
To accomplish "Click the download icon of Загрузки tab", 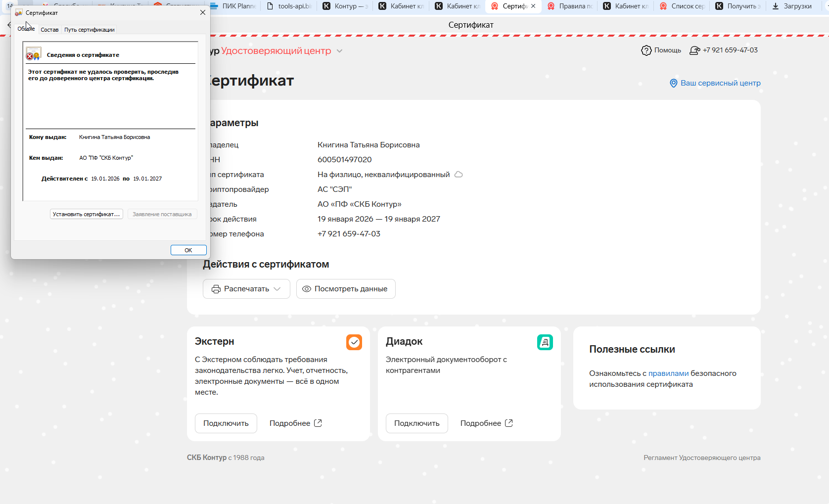I will click(776, 6).
